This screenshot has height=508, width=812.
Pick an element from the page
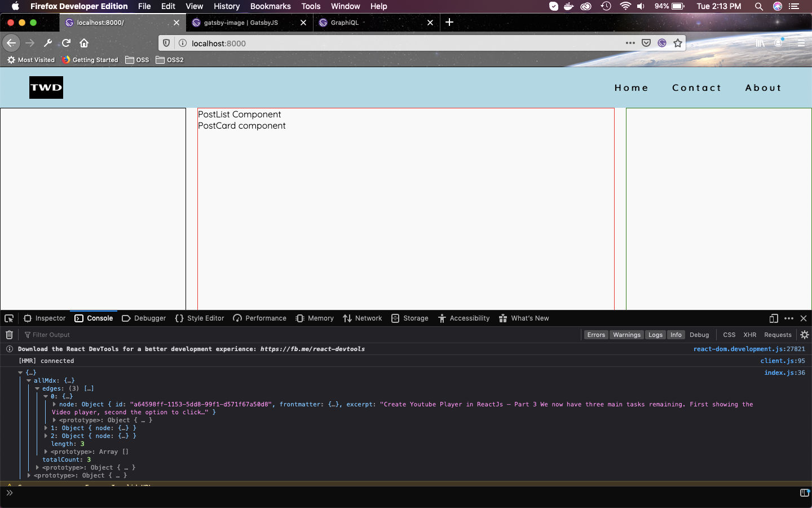(9, 318)
